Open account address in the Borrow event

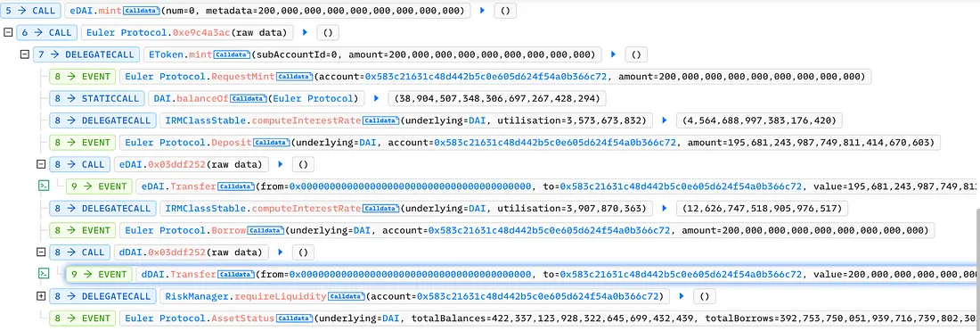coord(549,230)
